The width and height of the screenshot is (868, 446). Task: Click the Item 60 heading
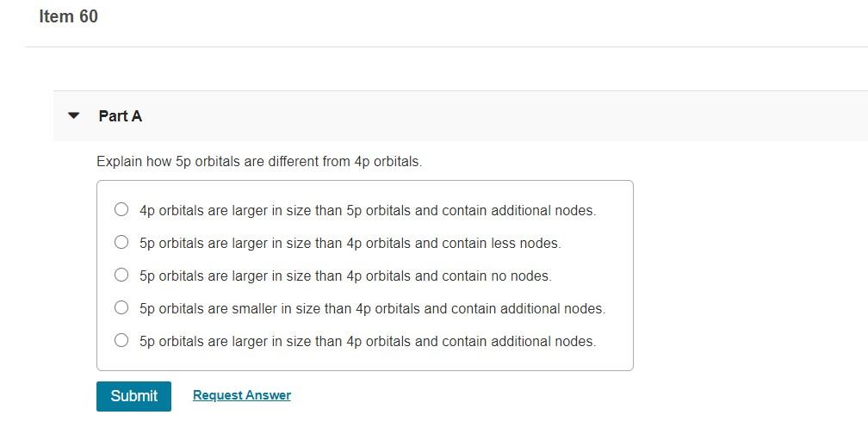tap(69, 16)
